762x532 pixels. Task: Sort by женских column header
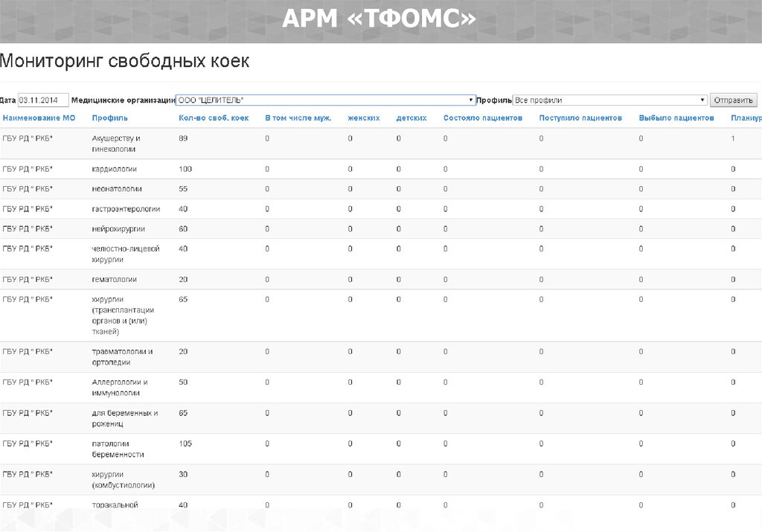pyautogui.click(x=363, y=118)
